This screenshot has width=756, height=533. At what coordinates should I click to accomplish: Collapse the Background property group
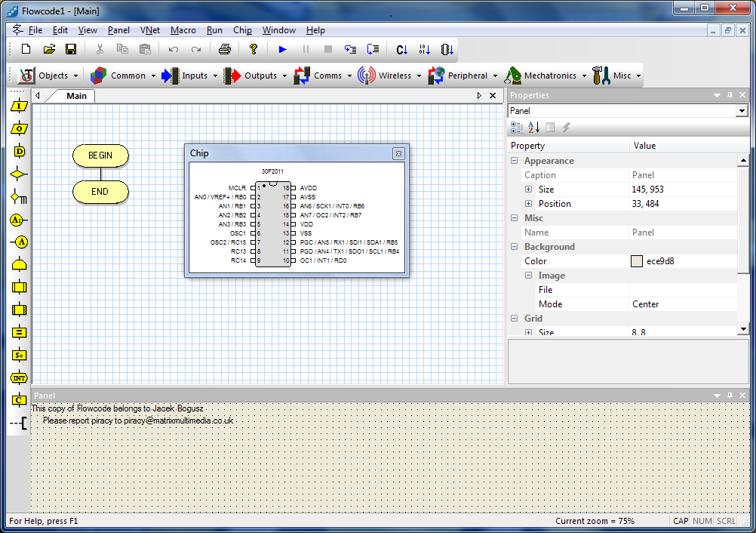tap(514, 246)
